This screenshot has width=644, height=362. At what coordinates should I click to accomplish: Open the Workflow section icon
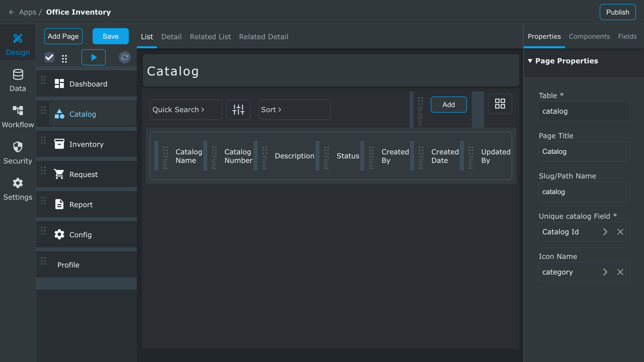point(18,111)
